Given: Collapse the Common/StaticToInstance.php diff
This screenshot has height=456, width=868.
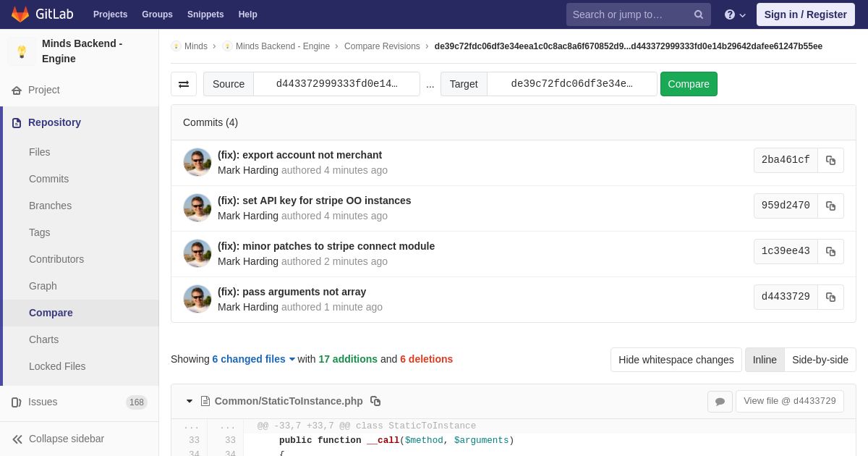Looking at the screenshot, I should pos(190,401).
